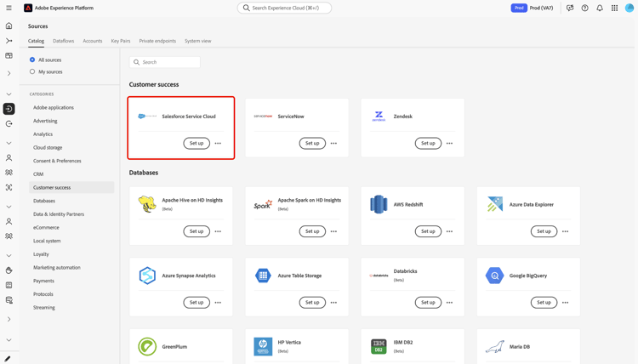Image resolution: width=638 pixels, height=364 pixels.
Task: Open more options for AWS Redshift card
Action: [450, 231]
